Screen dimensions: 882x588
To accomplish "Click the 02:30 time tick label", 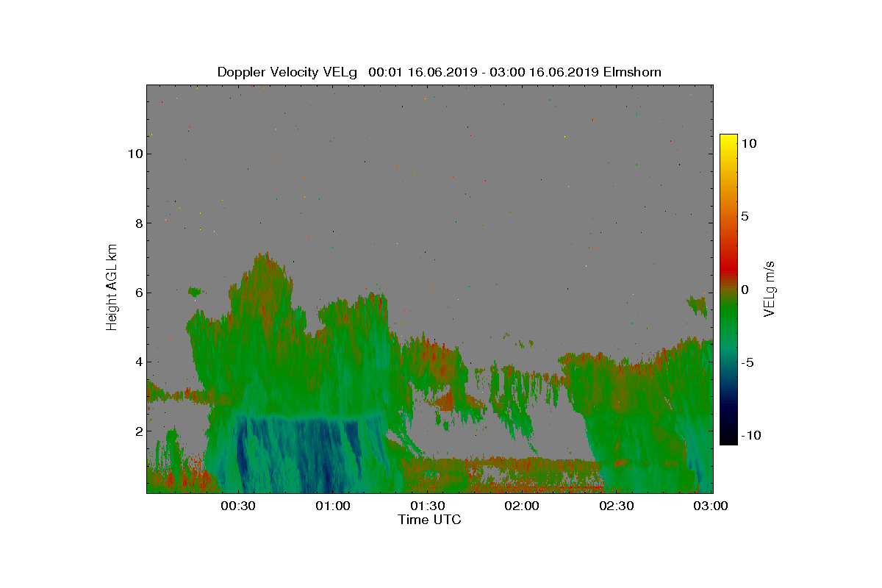I will (x=617, y=506).
